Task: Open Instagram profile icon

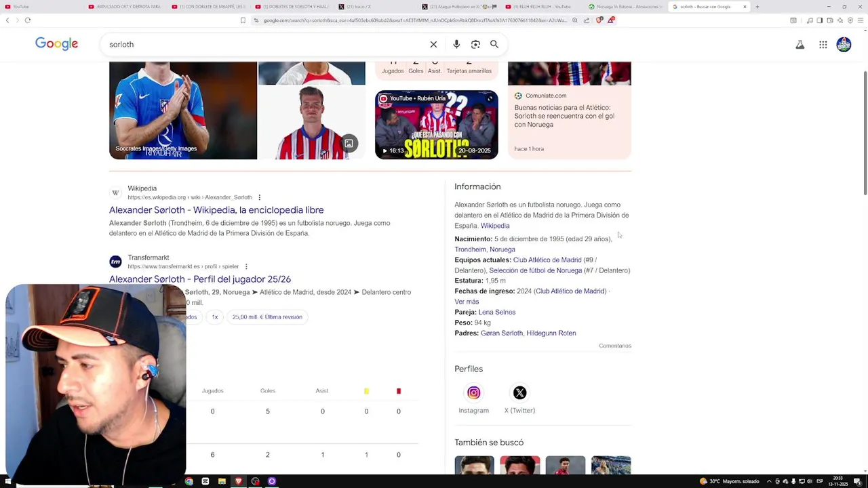Action: point(473,392)
